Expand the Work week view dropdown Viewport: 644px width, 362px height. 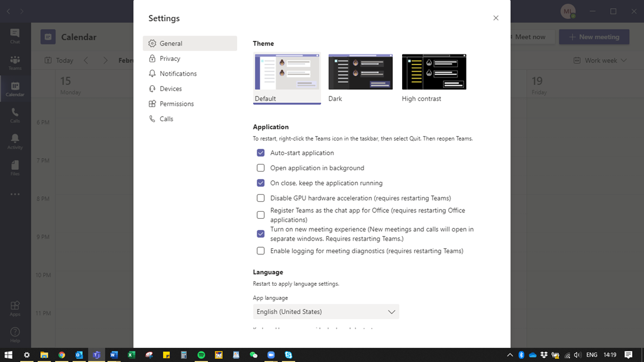pos(600,60)
